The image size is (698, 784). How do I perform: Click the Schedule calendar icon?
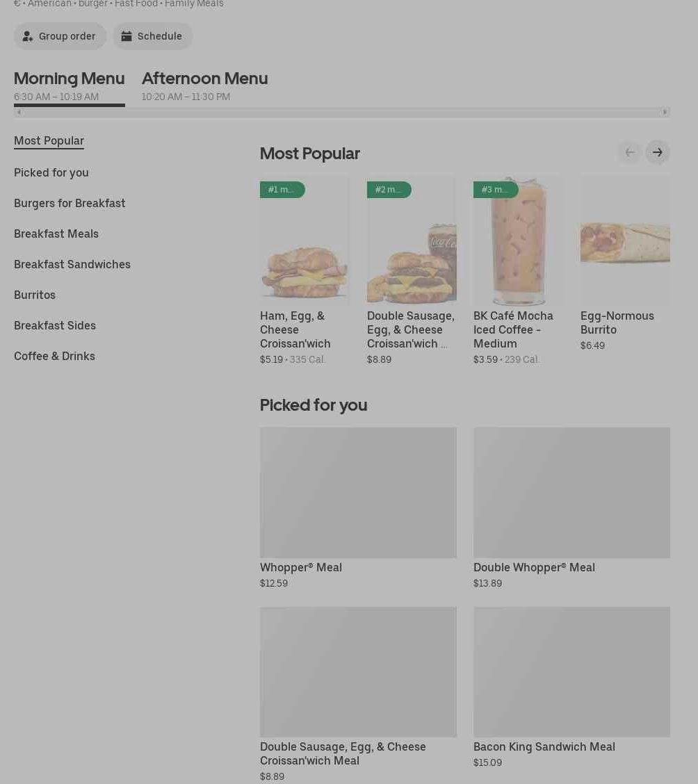[127, 36]
